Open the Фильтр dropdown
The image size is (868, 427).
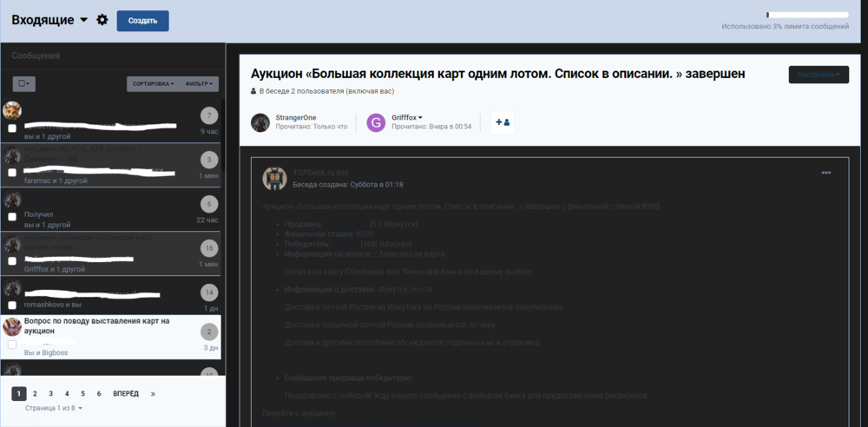(x=200, y=84)
